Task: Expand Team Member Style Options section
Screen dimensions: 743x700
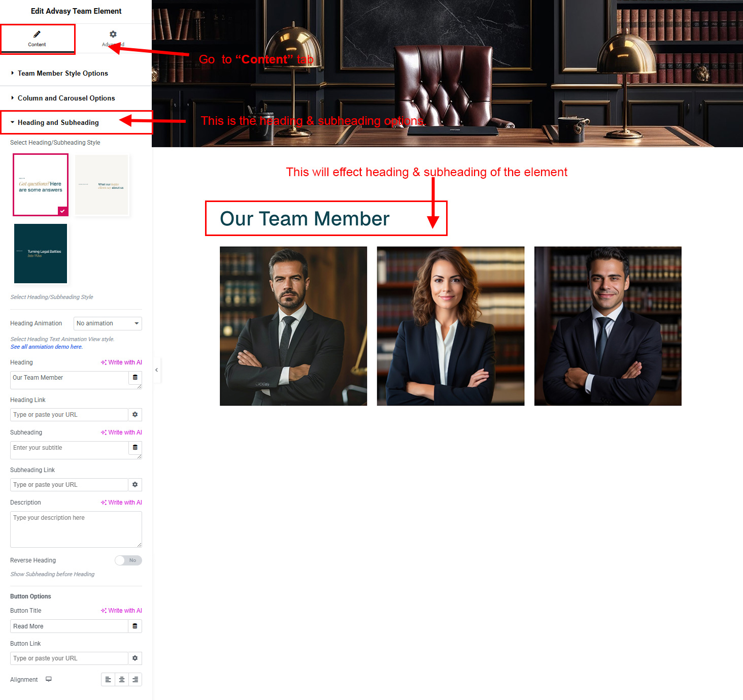Action: coord(63,74)
